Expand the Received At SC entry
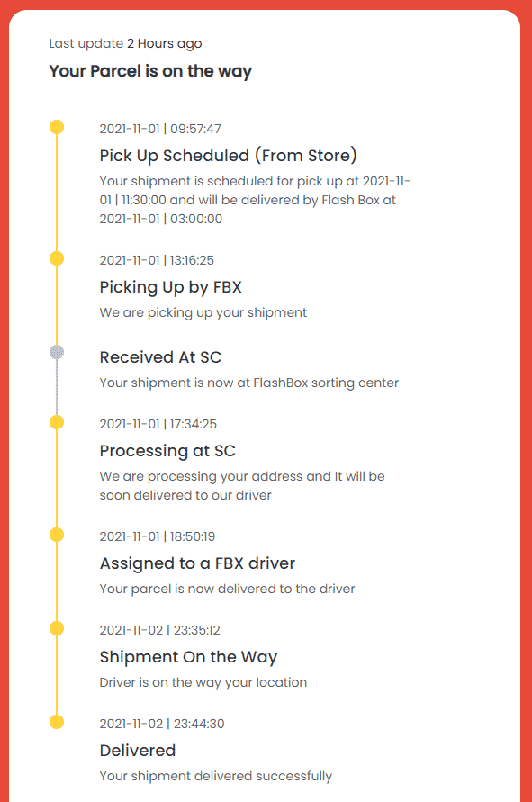 [160, 356]
